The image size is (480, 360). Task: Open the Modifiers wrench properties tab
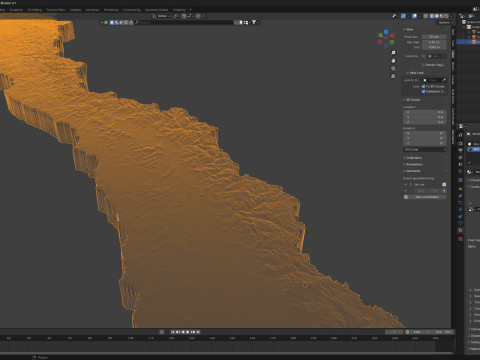[x=460, y=196]
